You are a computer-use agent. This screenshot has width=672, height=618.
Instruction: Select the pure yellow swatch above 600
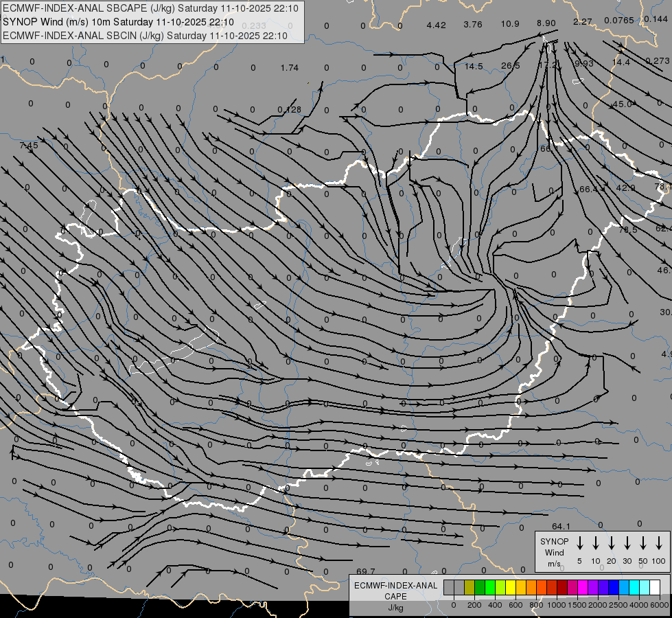tap(511, 587)
